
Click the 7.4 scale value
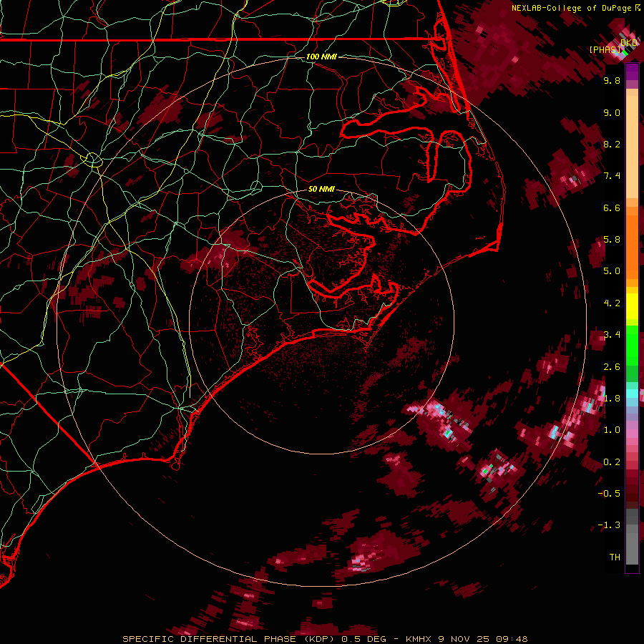tap(612, 176)
